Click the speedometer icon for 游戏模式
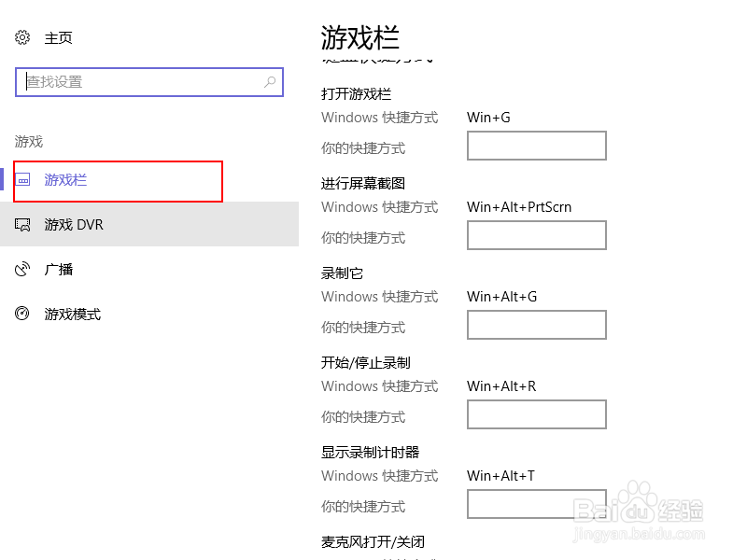Screen dimensions: 747x560 point(22,314)
